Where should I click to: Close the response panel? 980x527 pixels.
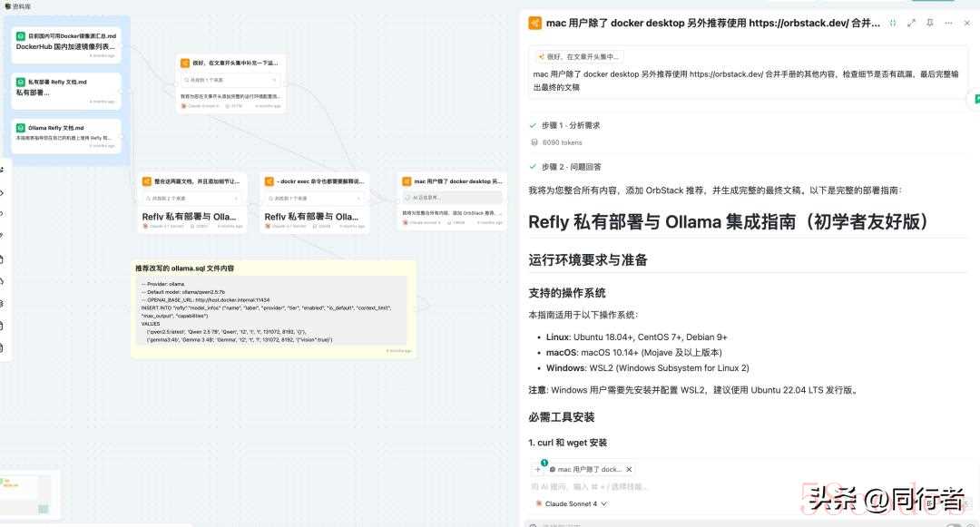[x=967, y=23]
